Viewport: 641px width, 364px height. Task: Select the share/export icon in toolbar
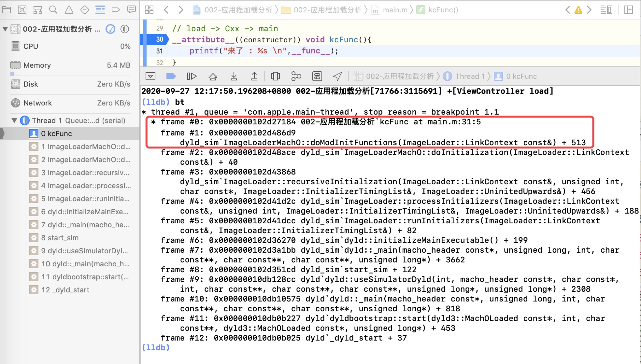click(x=338, y=77)
